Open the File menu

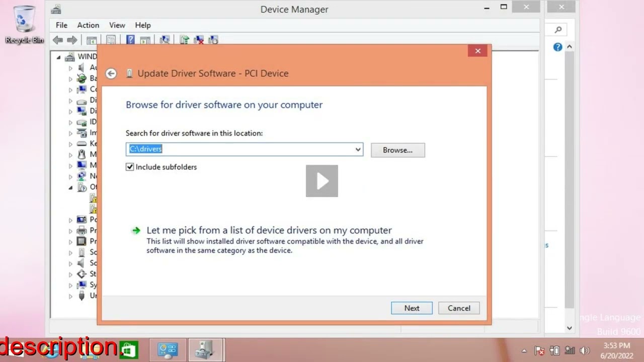(61, 25)
